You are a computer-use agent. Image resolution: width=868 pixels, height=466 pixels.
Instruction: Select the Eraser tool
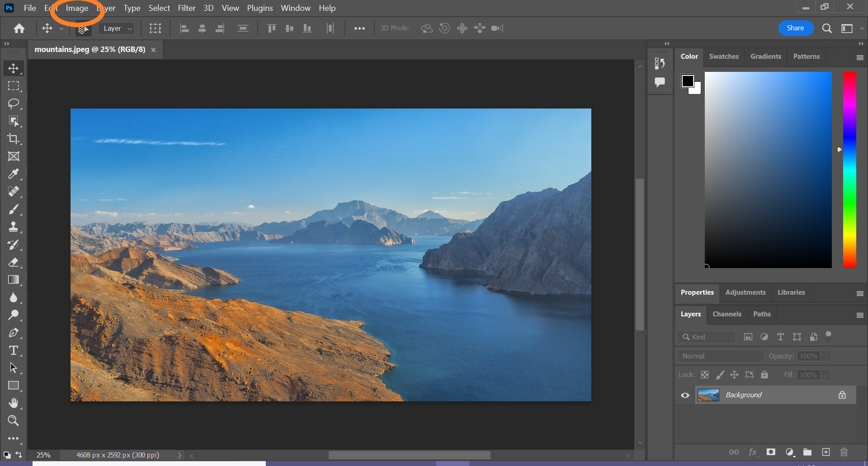coord(14,262)
